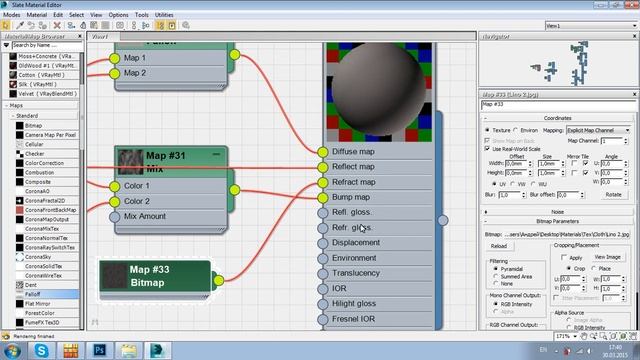Select the Texture radio button
The height and width of the screenshot is (360, 640).
[487, 130]
